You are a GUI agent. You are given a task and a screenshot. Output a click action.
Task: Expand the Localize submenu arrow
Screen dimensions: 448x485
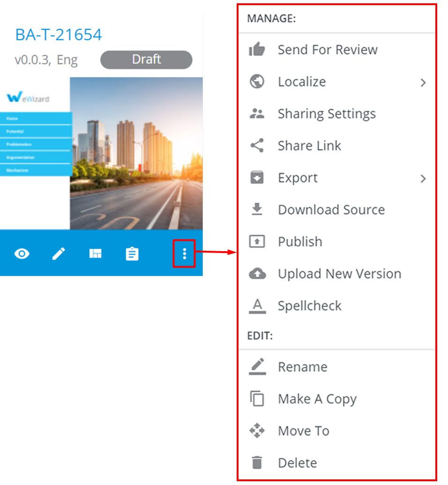pyautogui.click(x=423, y=82)
